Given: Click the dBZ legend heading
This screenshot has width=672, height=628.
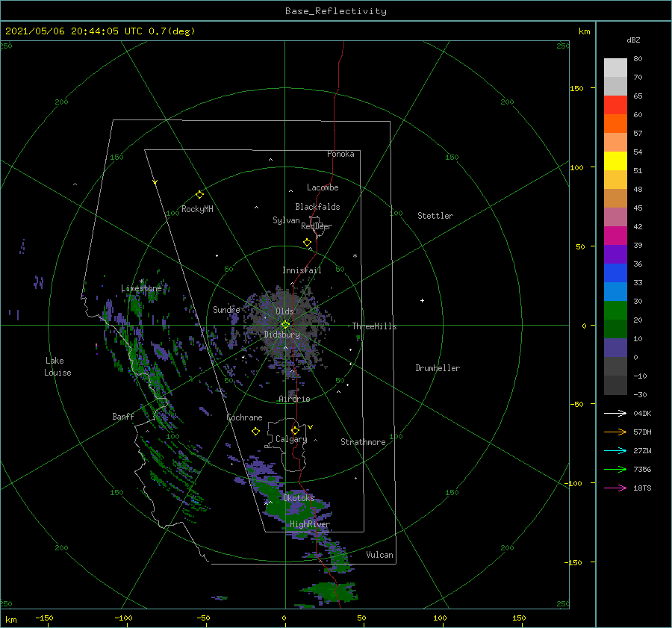Looking at the screenshot, I should (x=633, y=40).
